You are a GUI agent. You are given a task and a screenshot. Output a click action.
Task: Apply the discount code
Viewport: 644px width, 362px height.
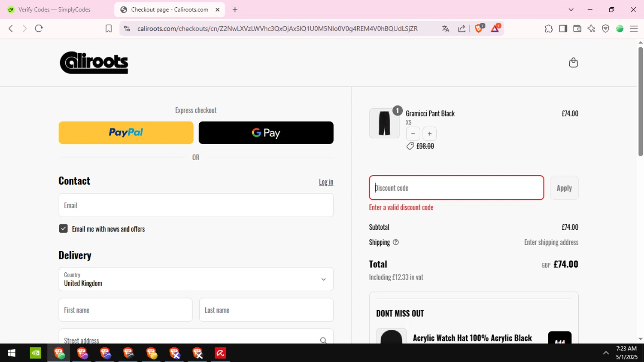(x=564, y=188)
